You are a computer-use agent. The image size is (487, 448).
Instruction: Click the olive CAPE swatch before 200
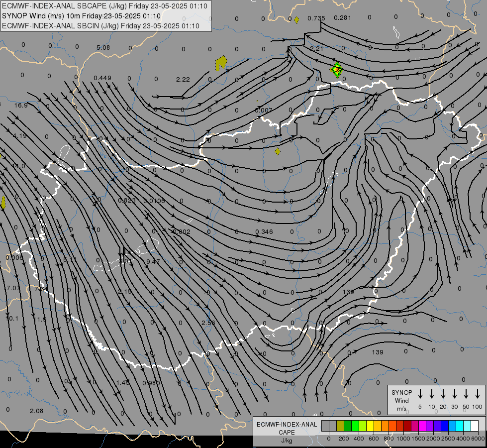coord(340,426)
